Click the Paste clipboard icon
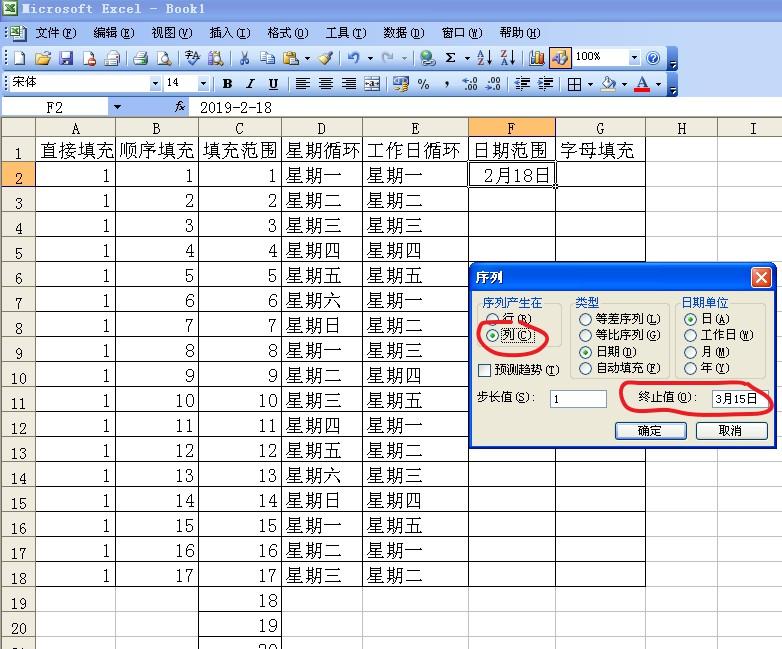782x649 pixels. point(291,58)
